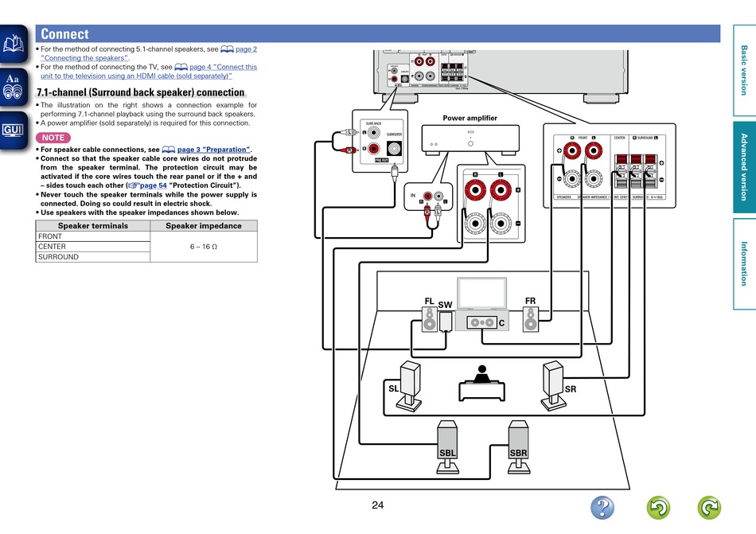Click the Connect section header

[x=378, y=33]
